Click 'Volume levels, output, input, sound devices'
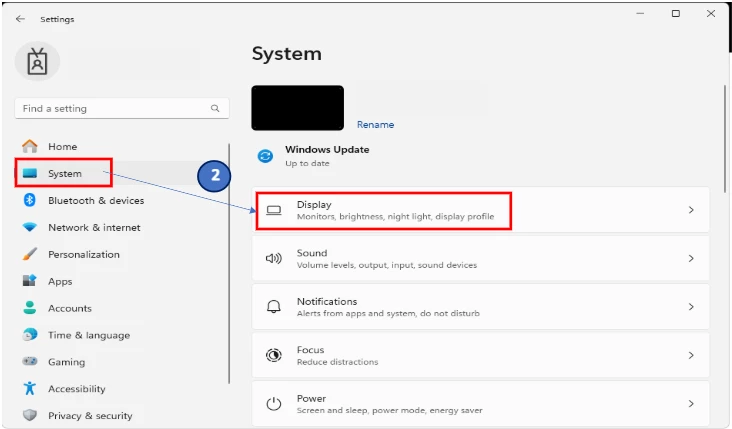The height and width of the screenshot is (429, 732). (x=387, y=265)
